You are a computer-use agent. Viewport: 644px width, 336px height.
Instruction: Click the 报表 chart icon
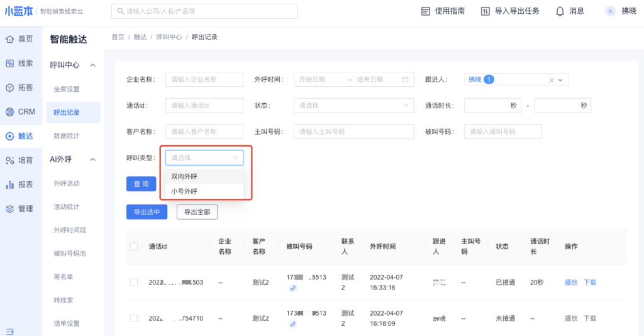coord(10,184)
